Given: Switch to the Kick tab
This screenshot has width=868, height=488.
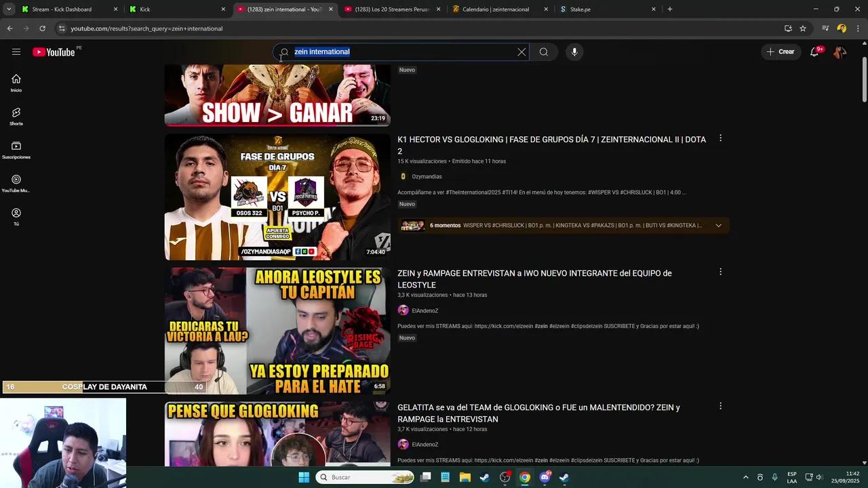Looking at the screenshot, I should point(176,9).
